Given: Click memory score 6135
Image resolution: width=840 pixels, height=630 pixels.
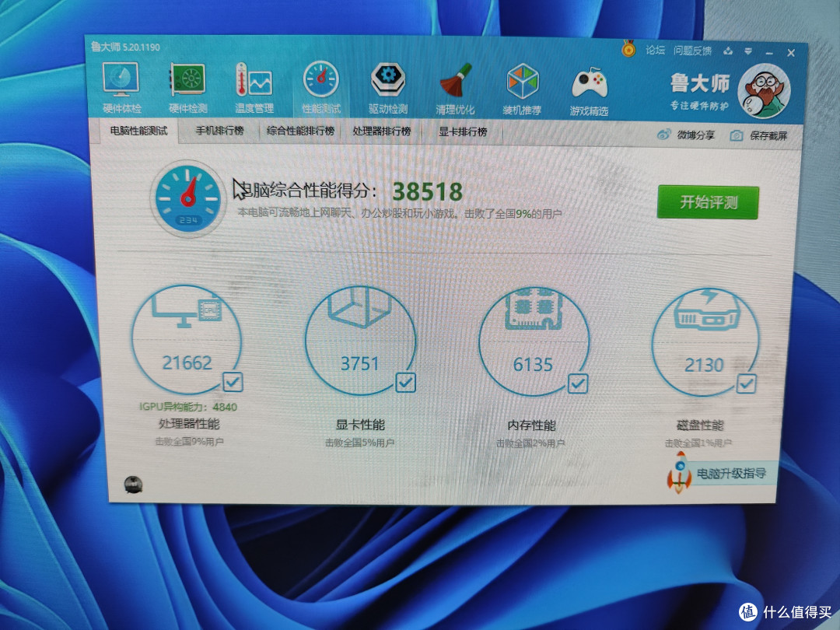Looking at the screenshot, I should point(533,365).
